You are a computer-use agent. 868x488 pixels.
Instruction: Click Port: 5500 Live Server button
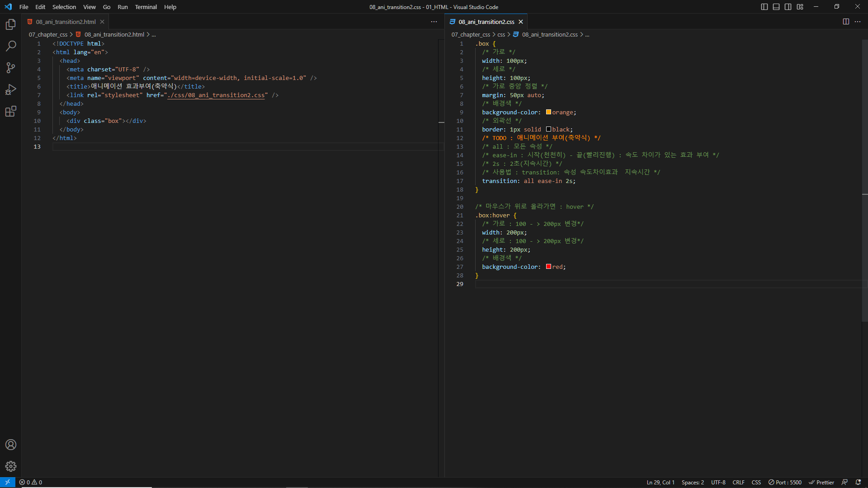785,482
